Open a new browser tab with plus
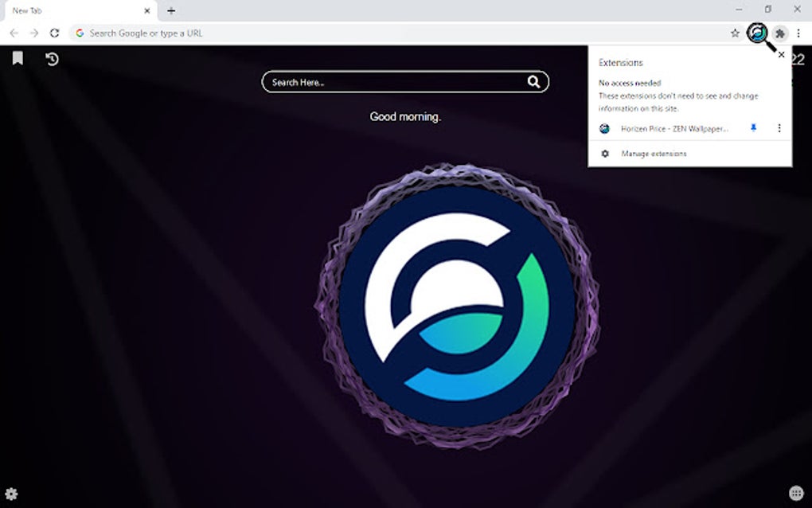 click(x=171, y=10)
